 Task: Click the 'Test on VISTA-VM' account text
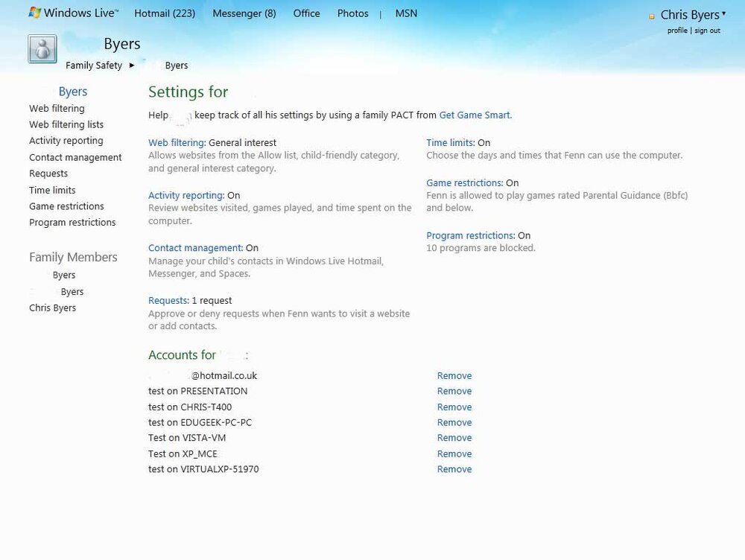click(187, 438)
